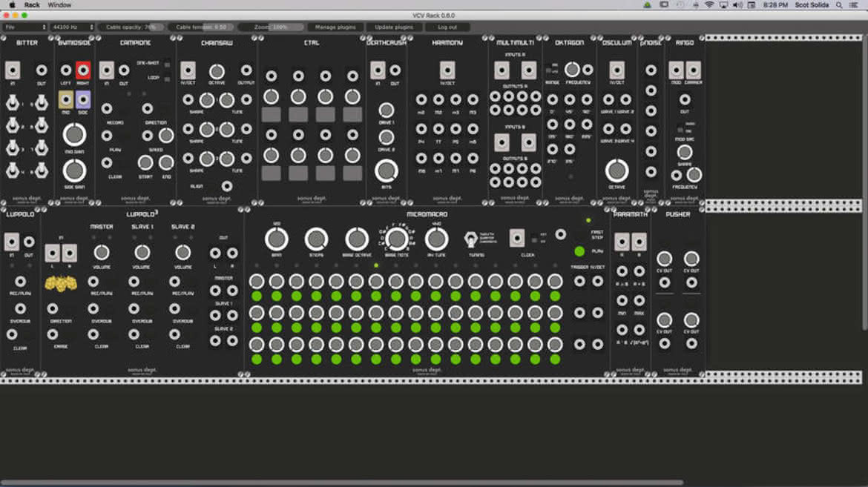Click the golden hops logo on Luppolo3
Screen dimensions: 868x487
(x=61, y=284)
